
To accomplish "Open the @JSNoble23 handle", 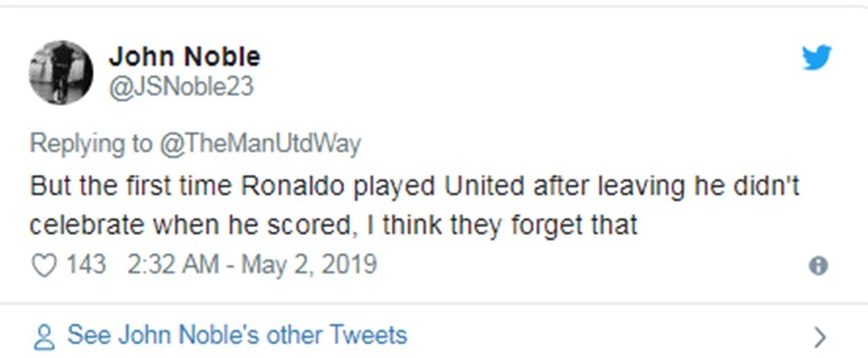I will [180, 86].
